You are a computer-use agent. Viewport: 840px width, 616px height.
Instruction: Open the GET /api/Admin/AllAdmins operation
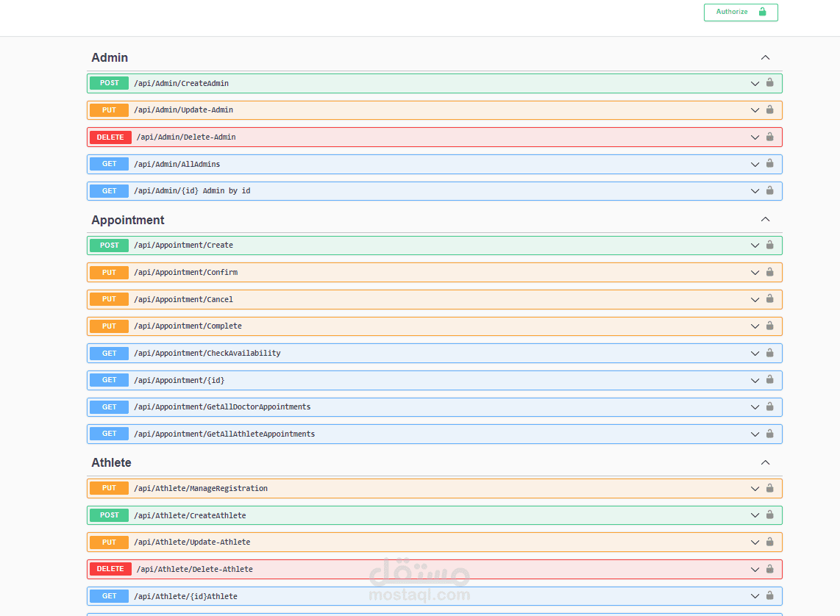pos(435,165)
